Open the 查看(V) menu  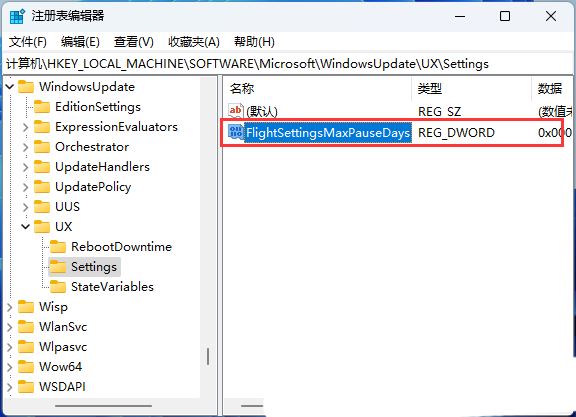[134, 42]
